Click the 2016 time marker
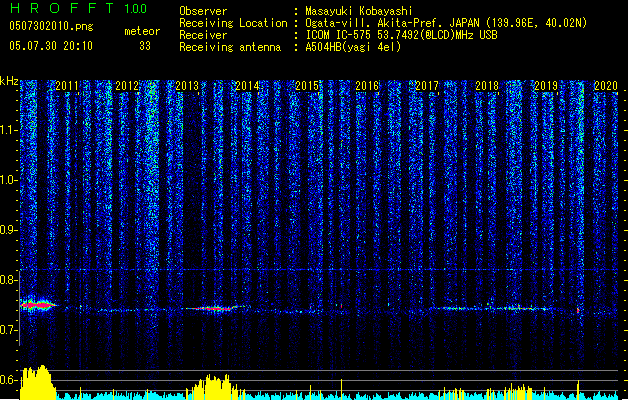The height and width of the screenshot is (400, 629). (367, 86)
